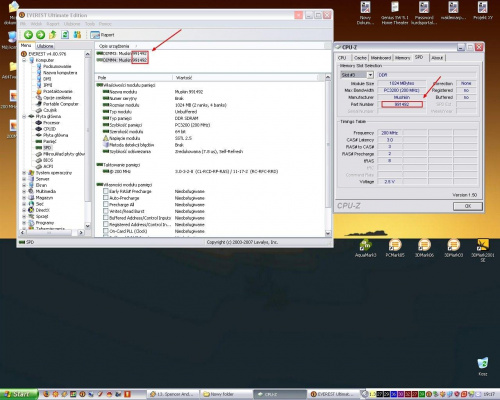The height and width of the screenshot is (400, 500).
Task: Open the Widok menu in EVEREST
Action: pos(36,24)
